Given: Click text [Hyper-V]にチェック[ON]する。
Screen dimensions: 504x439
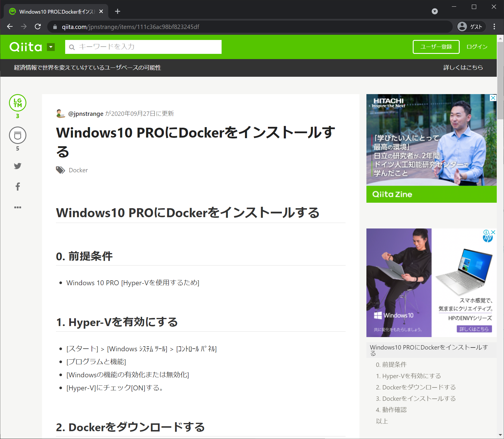Looking at the screenshot, I should click(x=115, y=388).
